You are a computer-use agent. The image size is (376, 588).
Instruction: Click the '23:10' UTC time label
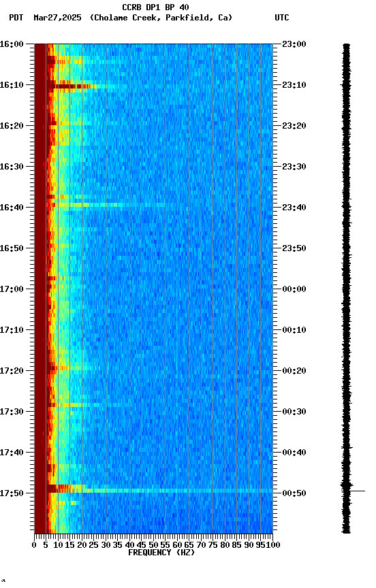tap(294, 85)
